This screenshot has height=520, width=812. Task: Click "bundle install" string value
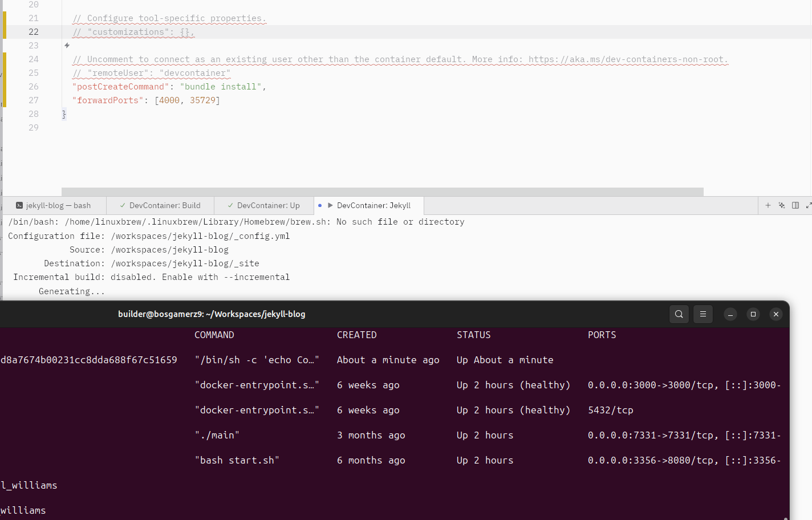click(221, 87)
